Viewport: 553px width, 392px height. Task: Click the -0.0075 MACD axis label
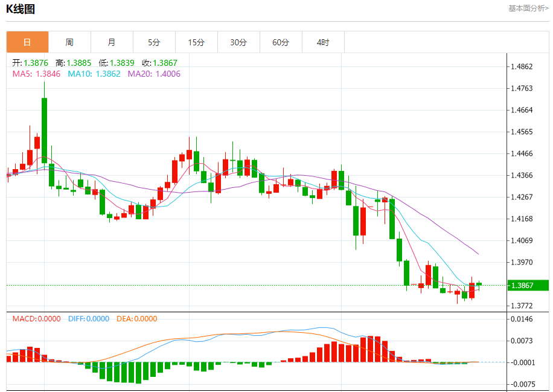click(522, 384)
